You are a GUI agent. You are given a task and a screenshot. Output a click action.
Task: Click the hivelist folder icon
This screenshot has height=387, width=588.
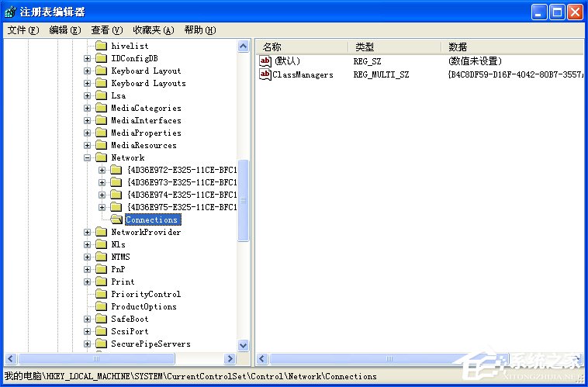pos(101,46)
